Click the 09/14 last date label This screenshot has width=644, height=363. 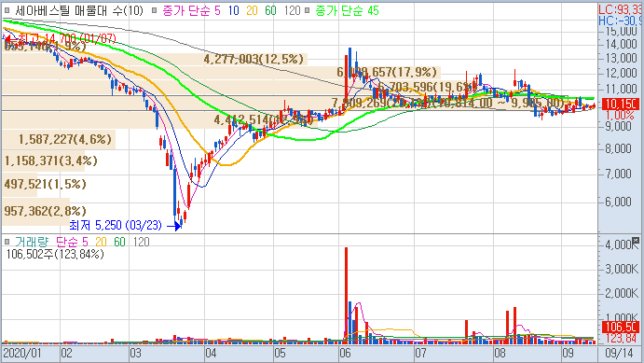tap(620, 353)
